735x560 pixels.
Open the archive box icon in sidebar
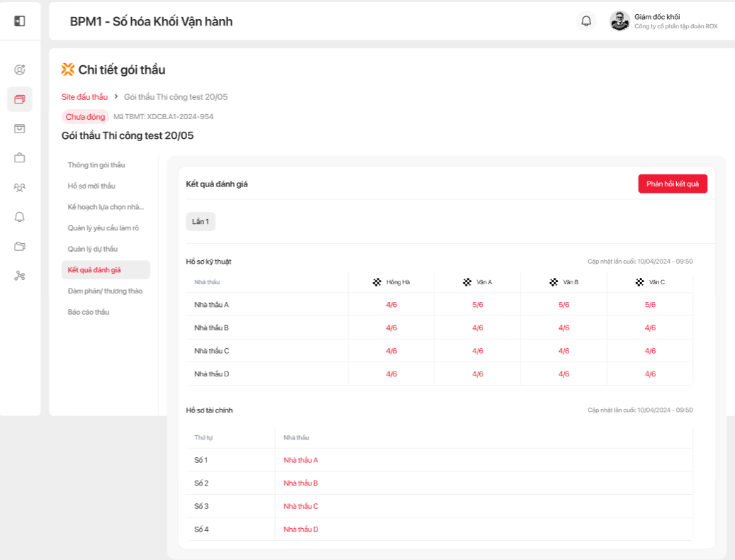pos(20,128)
